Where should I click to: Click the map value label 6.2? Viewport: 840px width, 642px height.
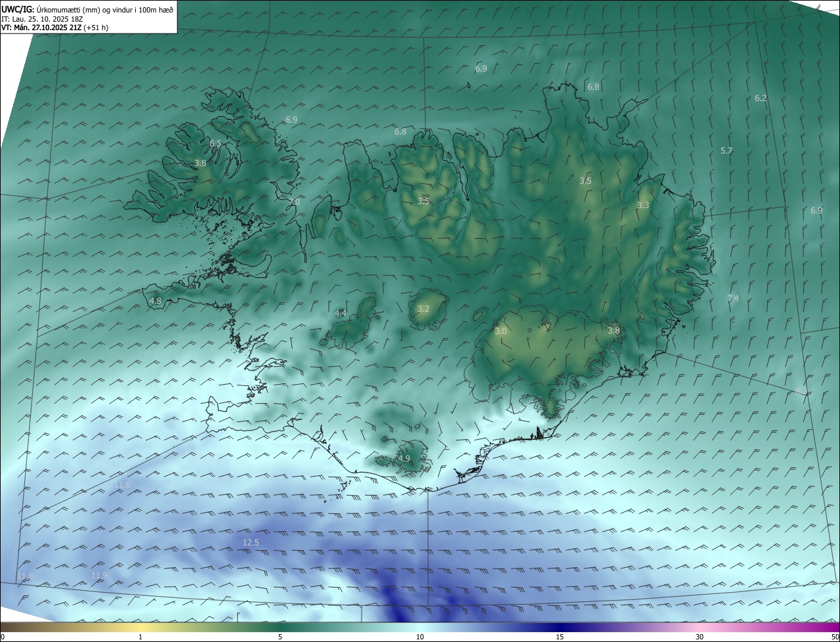pos(761,98)
